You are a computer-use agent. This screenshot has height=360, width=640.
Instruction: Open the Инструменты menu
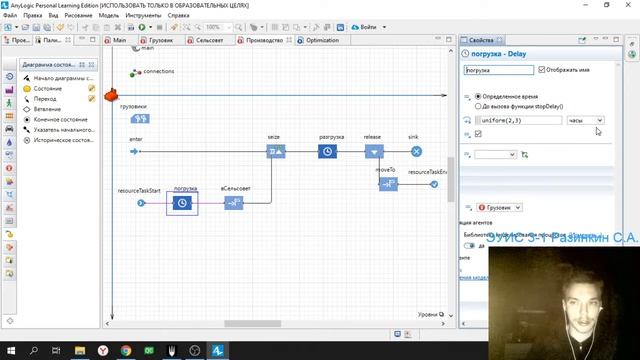(x=143, y=16)
